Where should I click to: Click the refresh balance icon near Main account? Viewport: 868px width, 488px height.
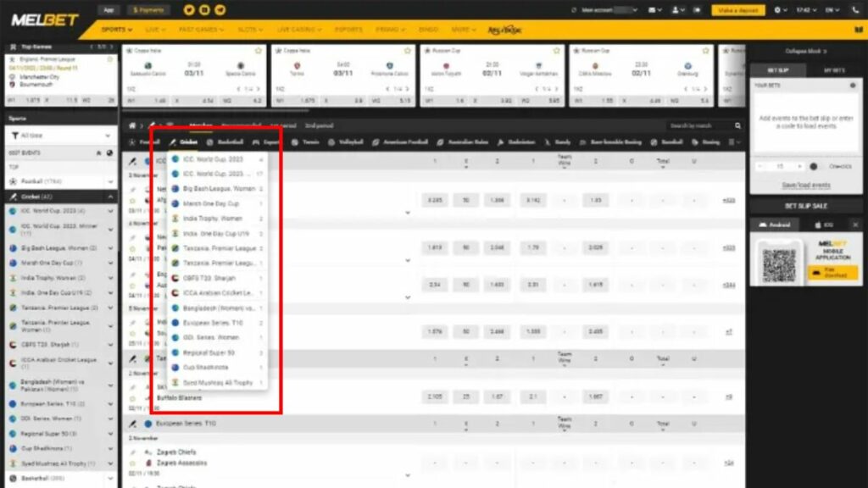pyautogui.click(x=574, y=10)
